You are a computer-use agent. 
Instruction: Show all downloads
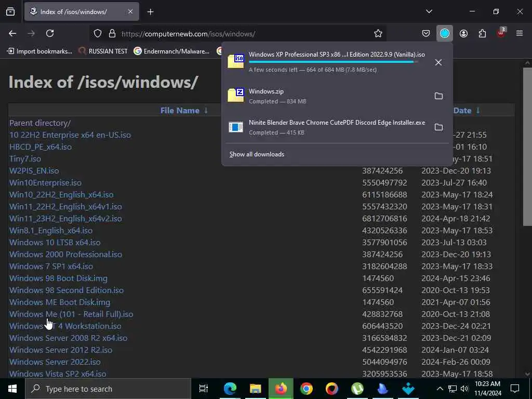pyautogui.click(x=257, y=154)
